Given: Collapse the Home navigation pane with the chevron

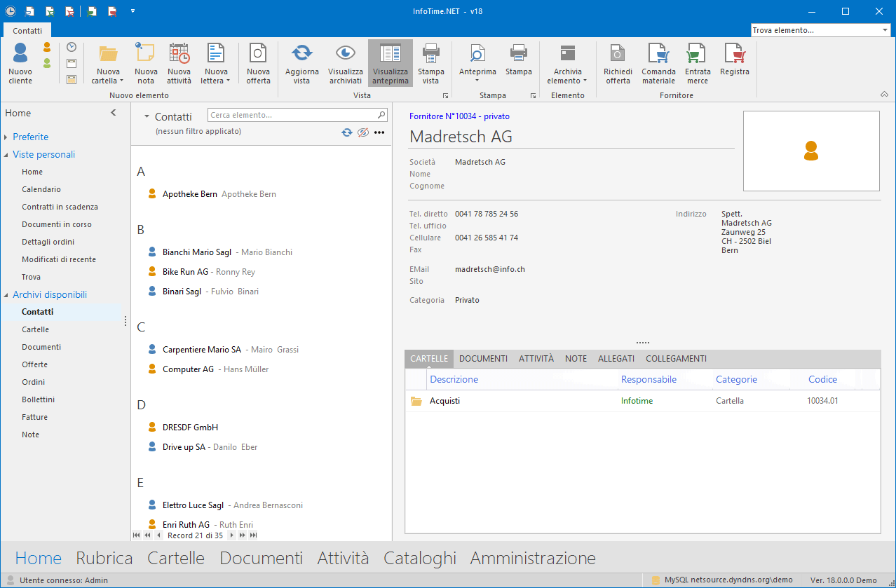Looking at the screenshot, I should 114,113.
